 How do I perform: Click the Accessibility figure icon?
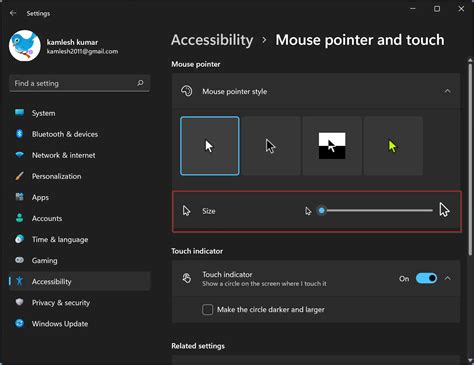(x=19, y=281)
